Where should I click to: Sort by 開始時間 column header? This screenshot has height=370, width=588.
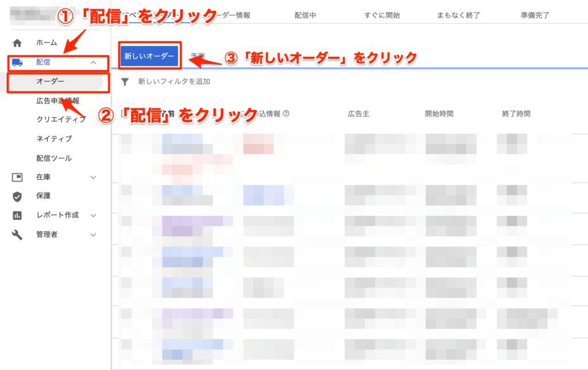[439, 114]
